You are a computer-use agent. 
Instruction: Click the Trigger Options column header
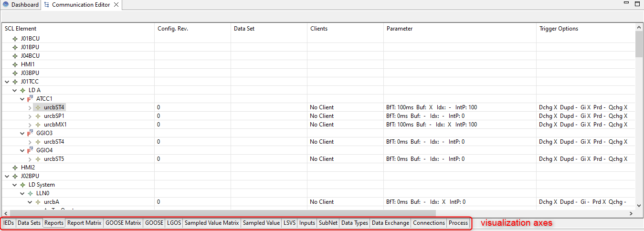[559, 29]
